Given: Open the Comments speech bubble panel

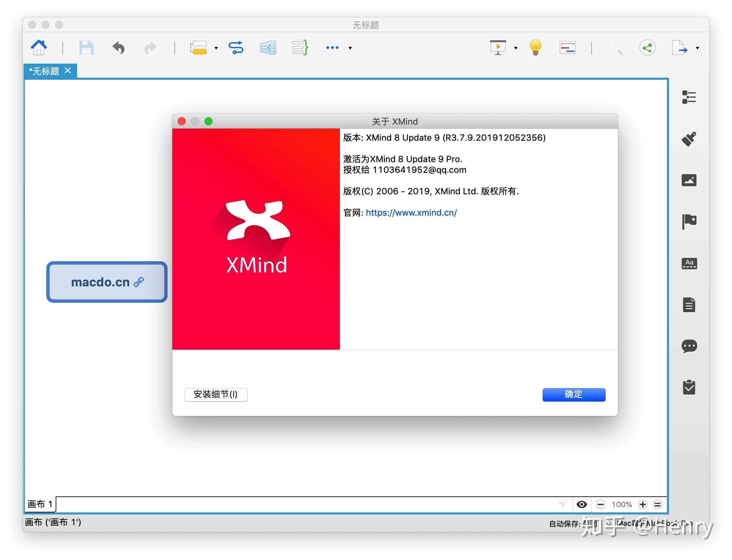Looking at the screenshot, I should 689,346.
